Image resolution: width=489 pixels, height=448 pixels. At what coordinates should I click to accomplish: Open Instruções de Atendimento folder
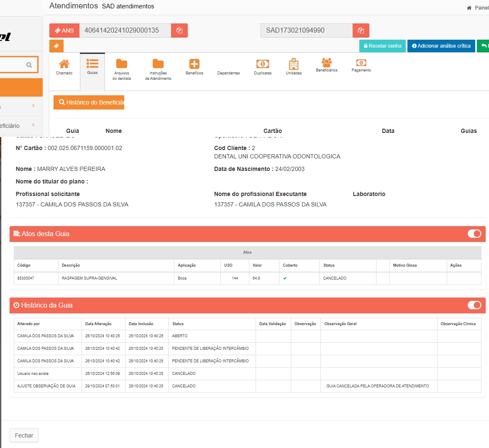158,69
